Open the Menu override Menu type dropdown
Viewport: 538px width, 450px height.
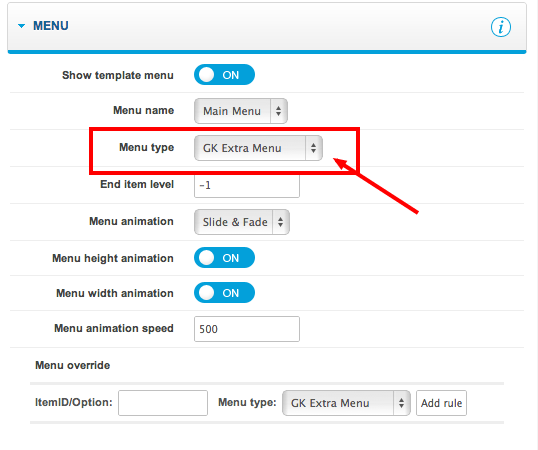click(346, 403)
